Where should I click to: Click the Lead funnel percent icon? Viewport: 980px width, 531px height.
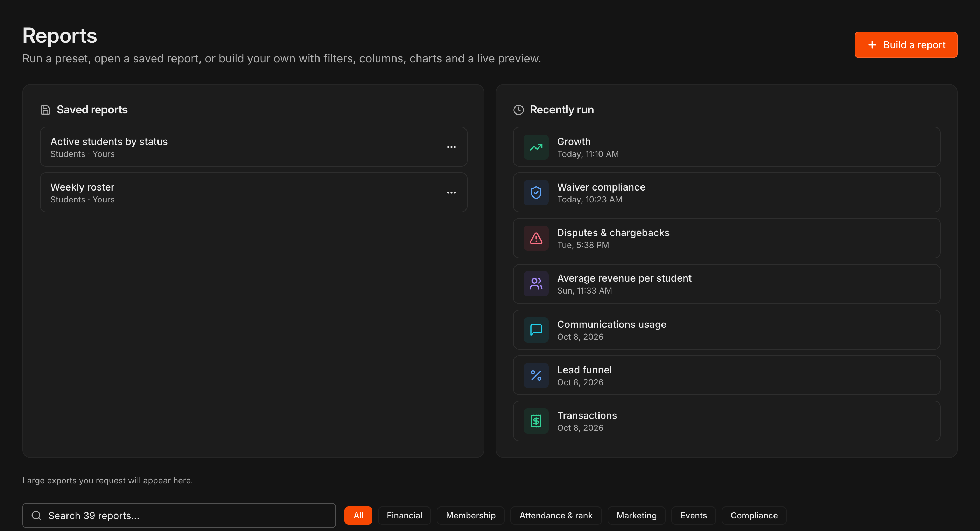pyautogui.click(x=536, y=375)
